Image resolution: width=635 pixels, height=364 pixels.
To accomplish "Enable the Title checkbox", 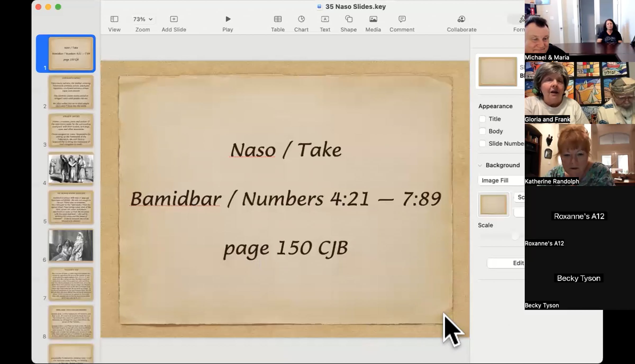I will coord(482,119).
